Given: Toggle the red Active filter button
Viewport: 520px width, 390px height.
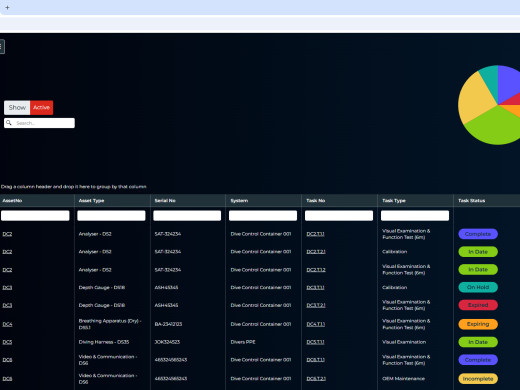Looking at the screenshot, I should (41, 107).
